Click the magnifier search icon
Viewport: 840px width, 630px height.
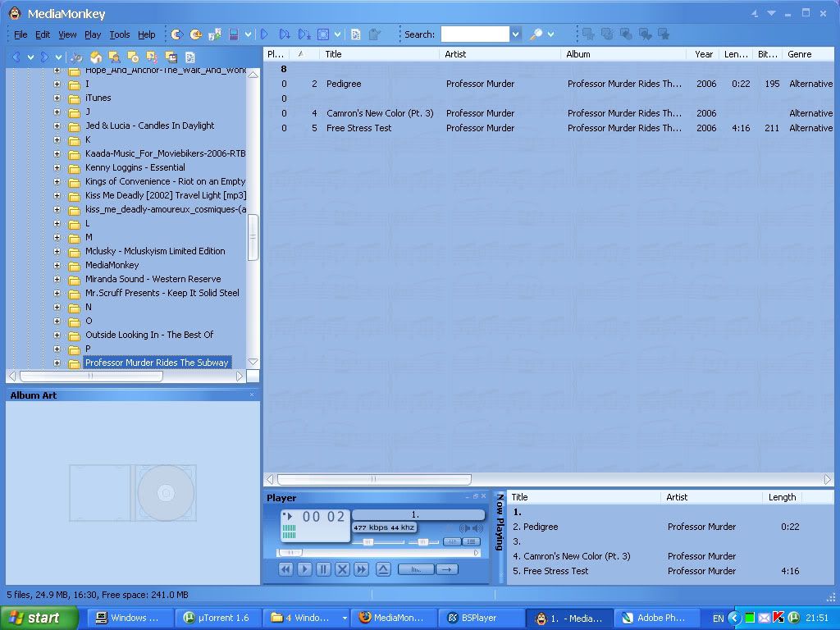536,34
